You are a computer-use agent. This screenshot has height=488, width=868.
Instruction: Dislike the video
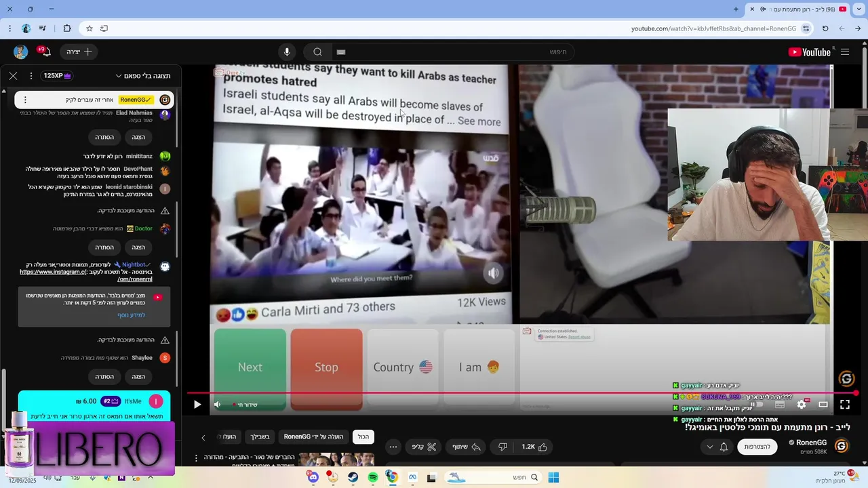tap(502, 447)
